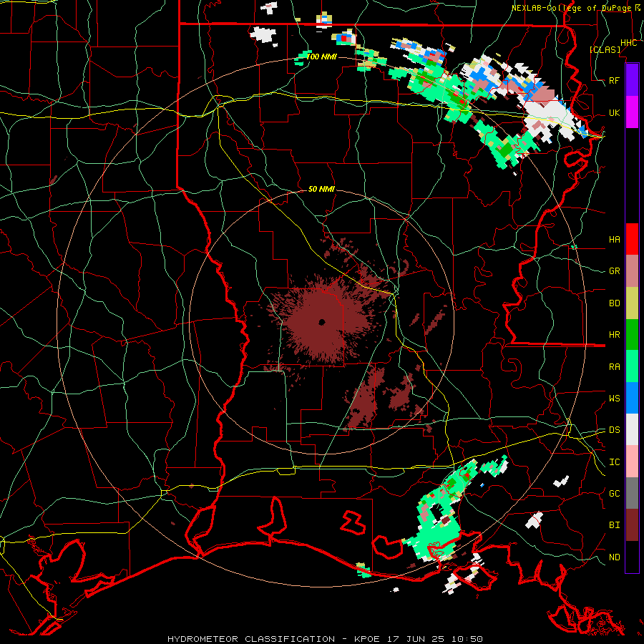
Task: Select the IC ice crystals pink swatch
Action: [632, 462]
